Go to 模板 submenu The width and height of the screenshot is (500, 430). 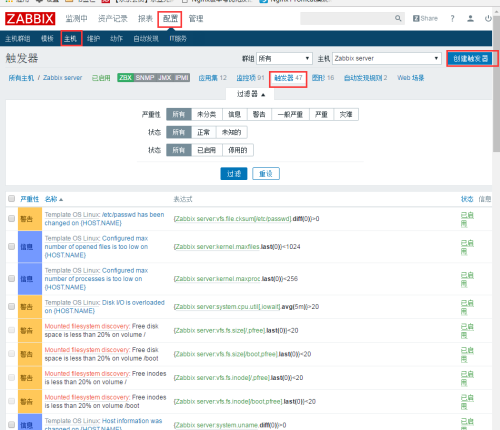[47, 39]
